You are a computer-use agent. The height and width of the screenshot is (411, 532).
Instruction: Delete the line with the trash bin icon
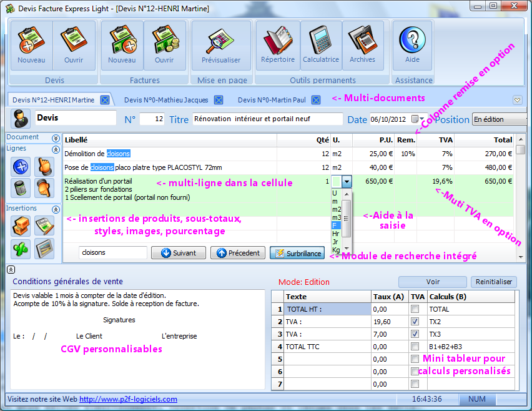[21, 187]
